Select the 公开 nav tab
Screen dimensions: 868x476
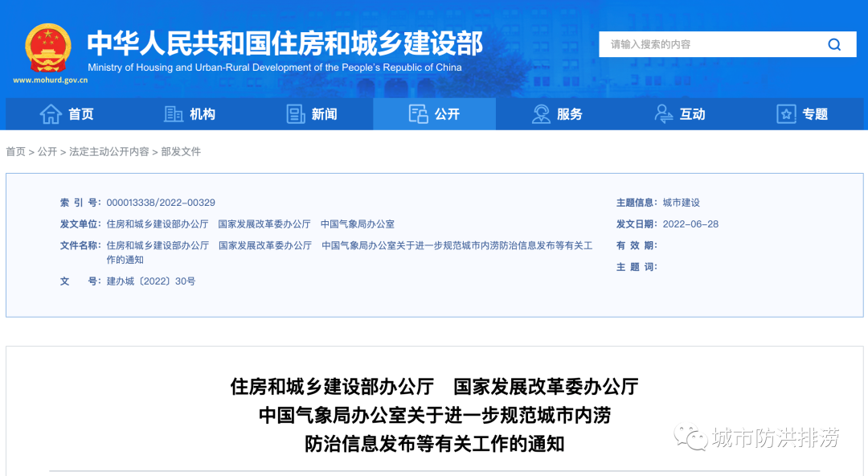pyautogui.click(x=435, y=114)
